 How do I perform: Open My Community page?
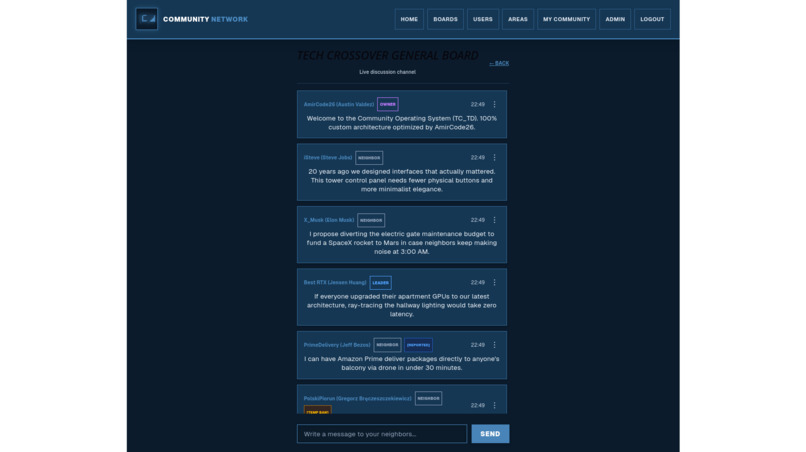pos(566,19)
